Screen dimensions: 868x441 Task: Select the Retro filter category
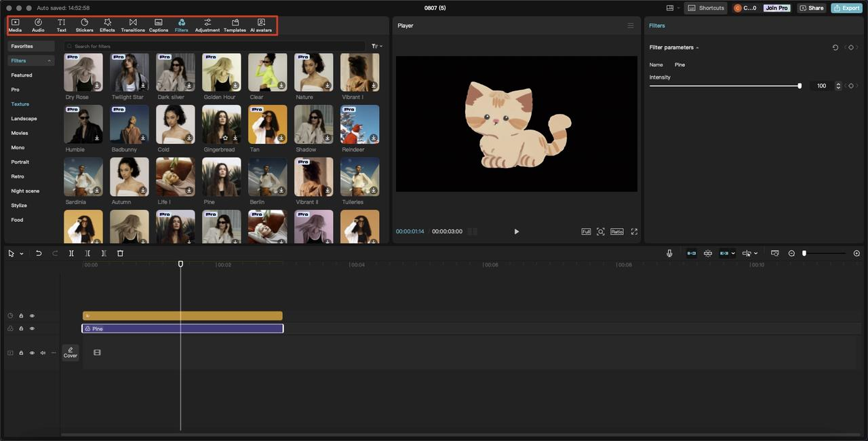[18, 176]
